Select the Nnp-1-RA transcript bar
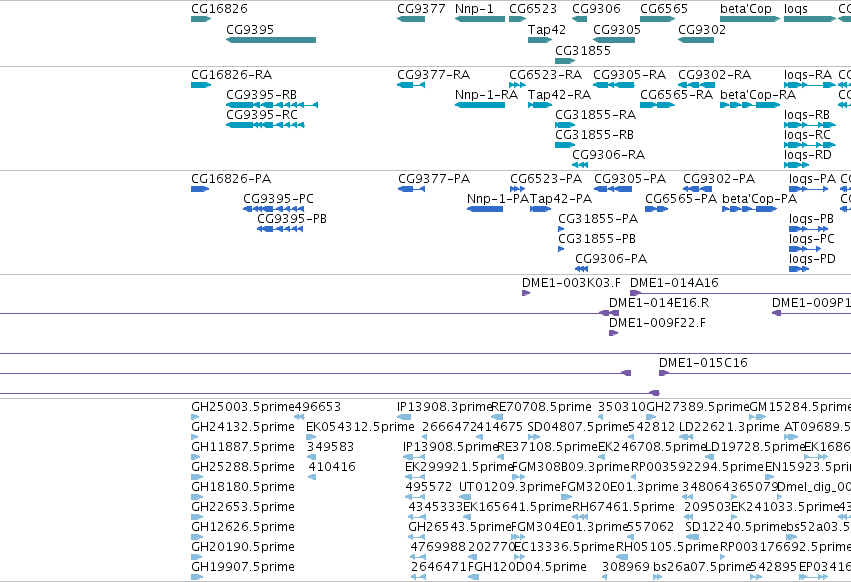Image resolution: width=851 pixels, height=582 pixels. pyautogui.click(x=480, y=105)
